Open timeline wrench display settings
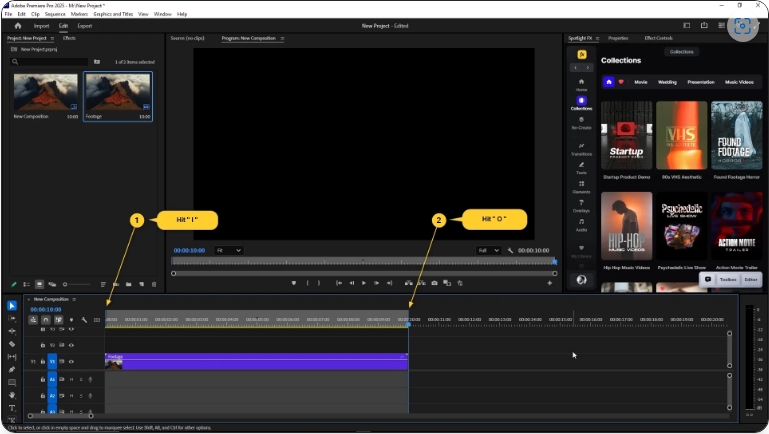Image resolution: width=769 pixels, height=434 pixels. (x=84, y=320)
